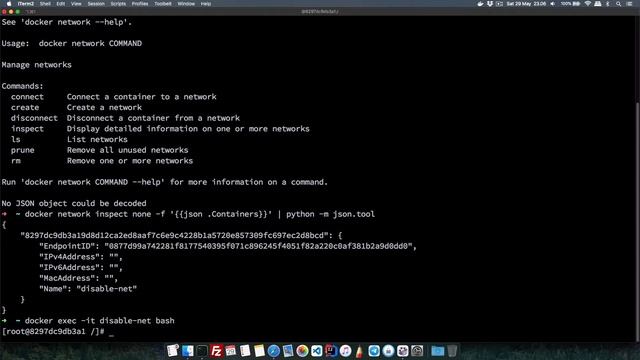Open the Apple menu

(x=9, y=4)
